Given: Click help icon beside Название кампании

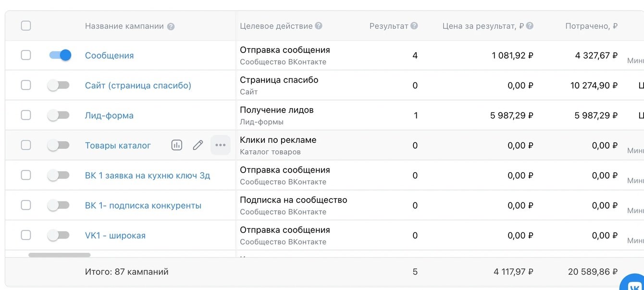Looking at the screenshot, I should tap(171, 26).
